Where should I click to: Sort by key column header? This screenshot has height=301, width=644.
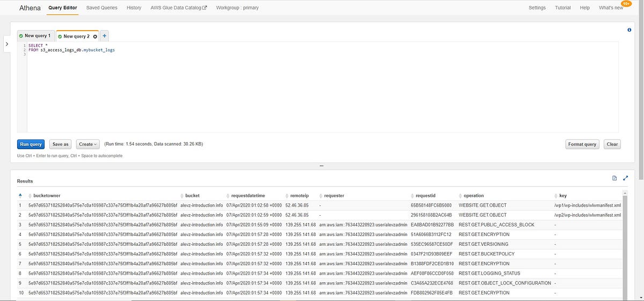point(562,196)
